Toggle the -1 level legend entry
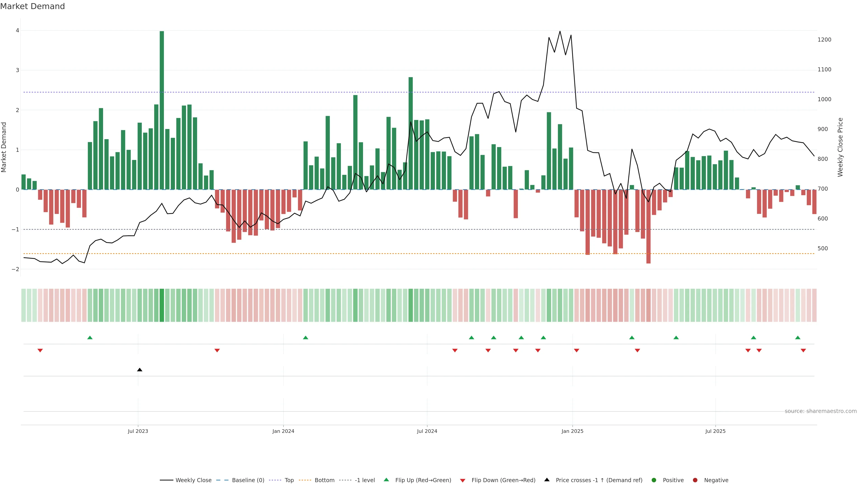 (x=365, y=480)
